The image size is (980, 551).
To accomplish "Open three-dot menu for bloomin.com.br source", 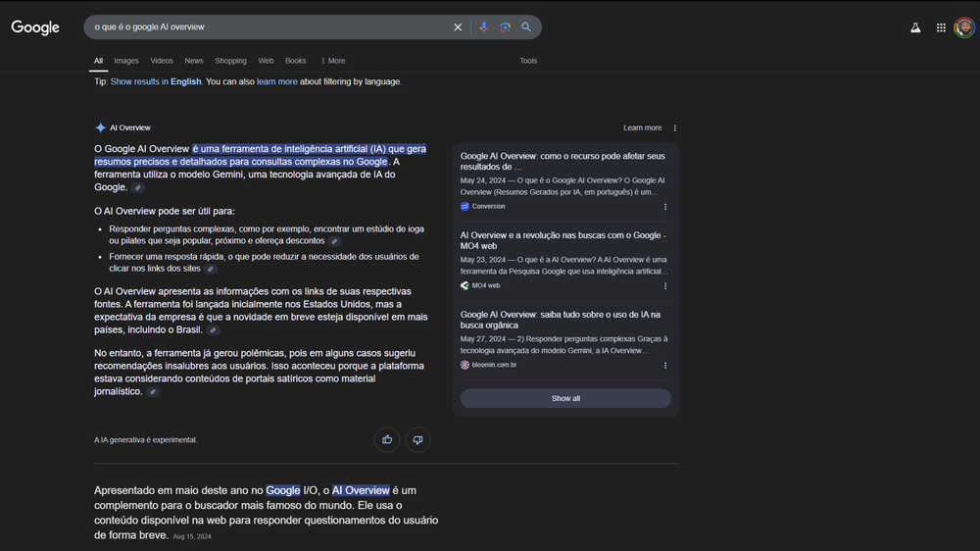I will [665, 366].
